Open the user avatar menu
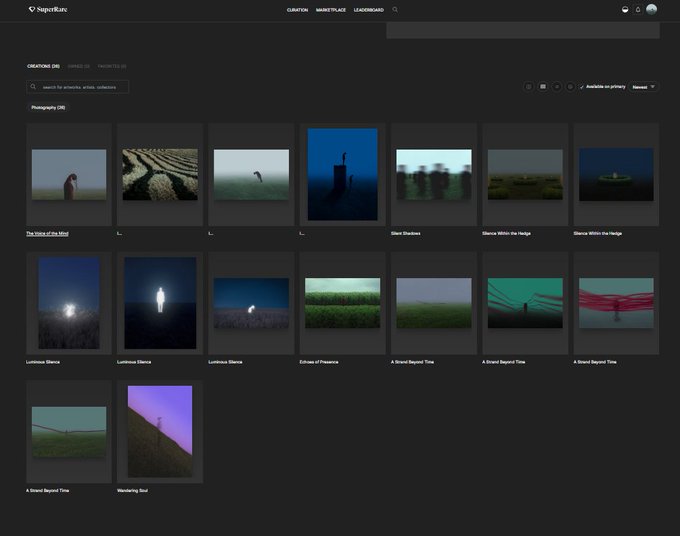Screen dimensions: 680x536 651,10
